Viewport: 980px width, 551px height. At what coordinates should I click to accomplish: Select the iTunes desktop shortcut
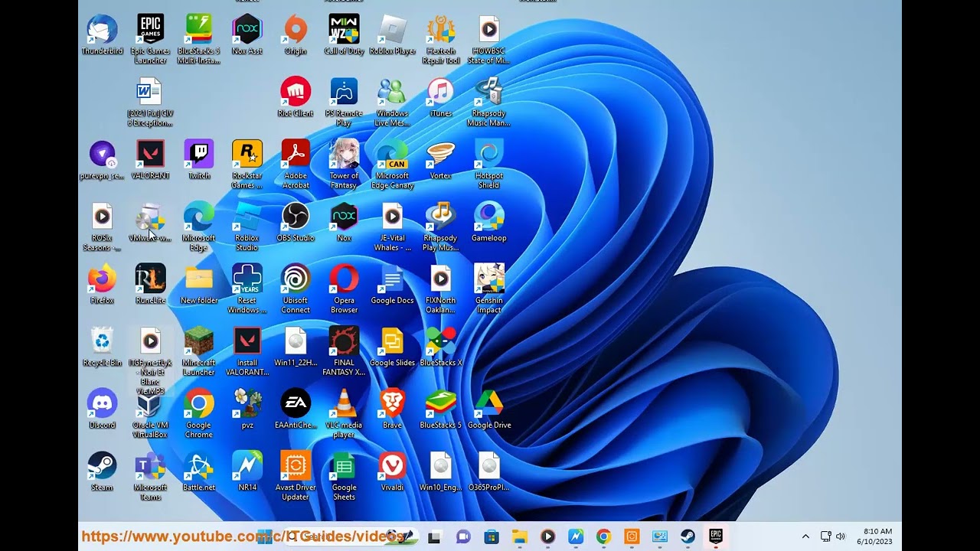[440, 97]
